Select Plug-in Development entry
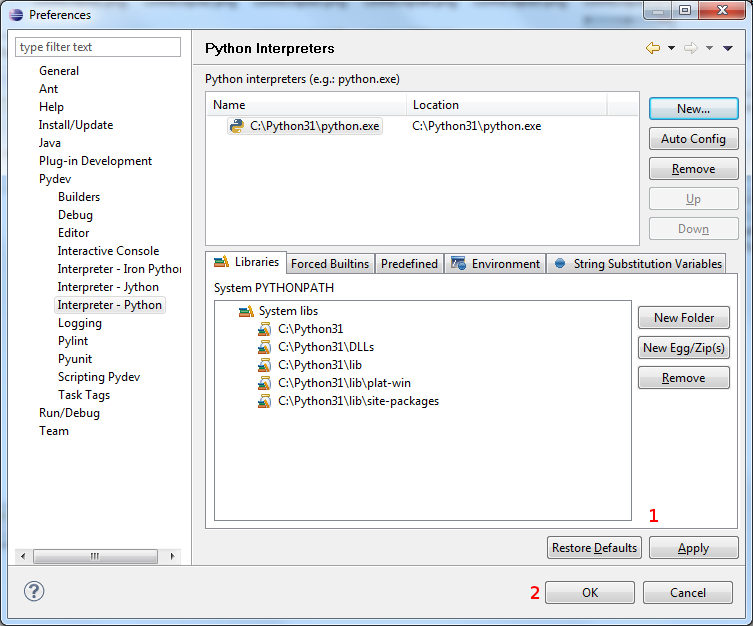Image resolution: width=753 pixels, height=626 pixels. [95, 161]
